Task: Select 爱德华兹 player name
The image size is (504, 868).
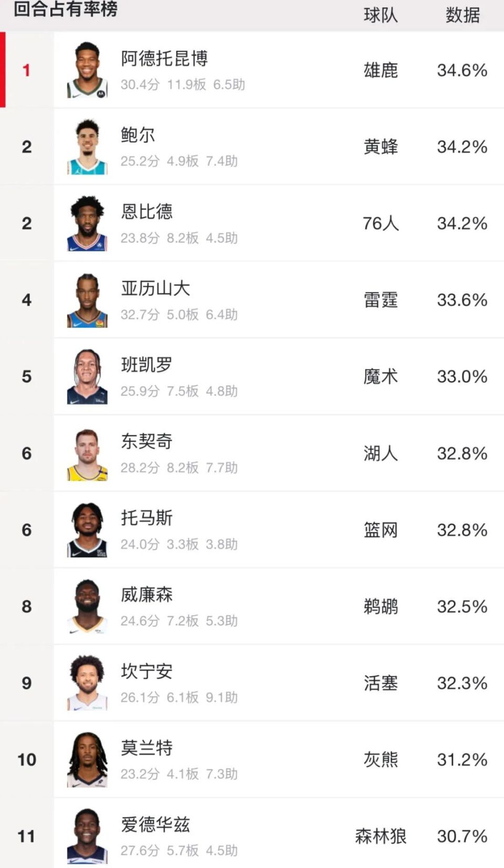Action: pyautogui.click(x=155, y=824)
